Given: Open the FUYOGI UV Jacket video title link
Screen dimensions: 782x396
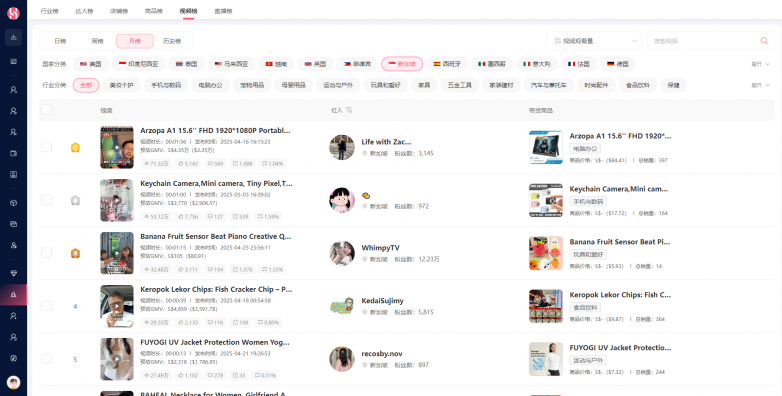Looking at the screenshot, I should pos(215,342).
